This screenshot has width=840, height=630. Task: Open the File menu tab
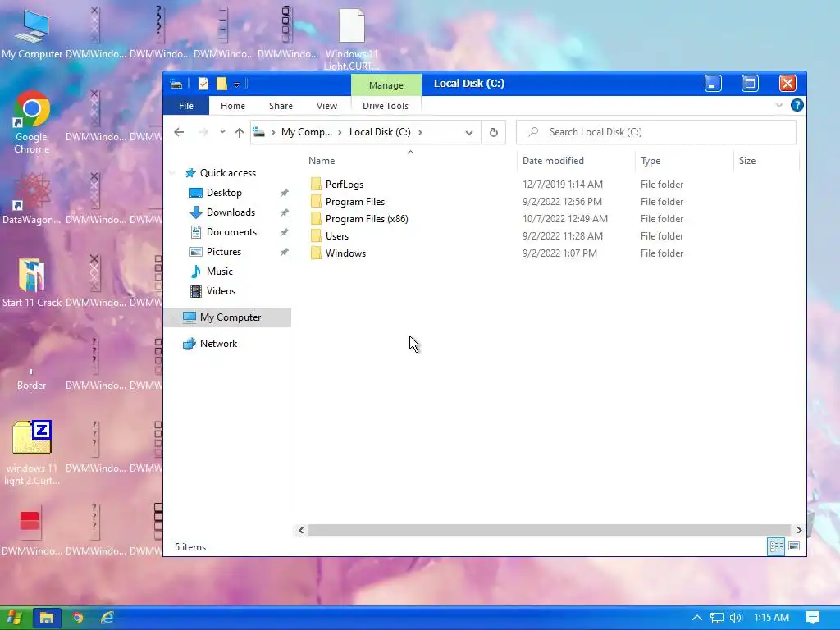tap(186, 106)
